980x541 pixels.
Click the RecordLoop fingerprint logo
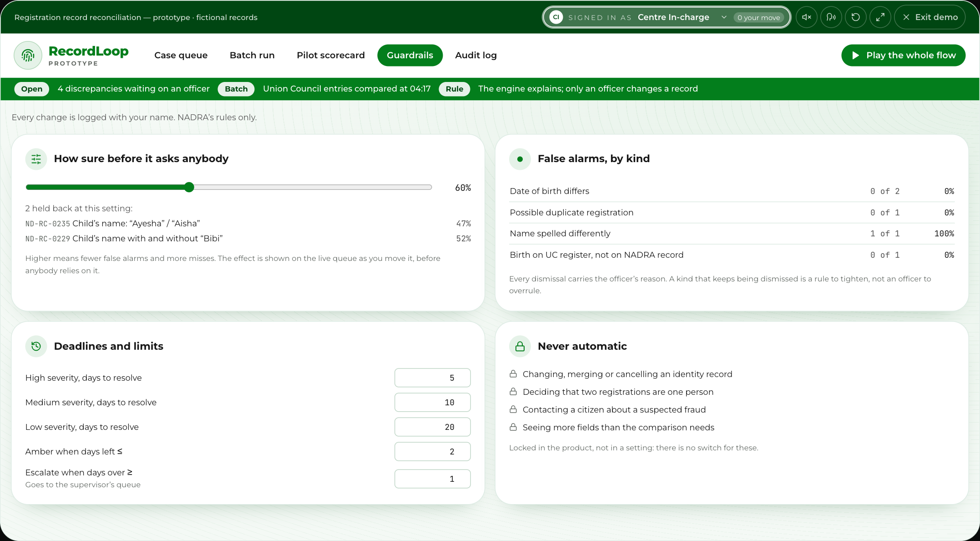(28, 56)
